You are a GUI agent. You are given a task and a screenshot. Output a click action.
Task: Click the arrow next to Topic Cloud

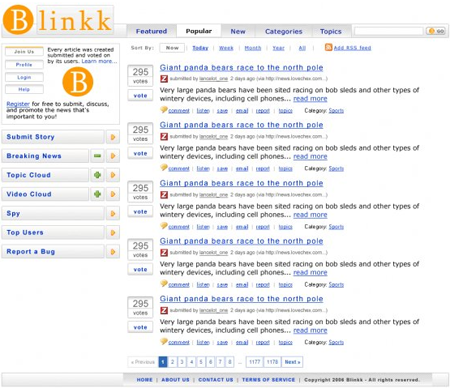tap(113, 175)
